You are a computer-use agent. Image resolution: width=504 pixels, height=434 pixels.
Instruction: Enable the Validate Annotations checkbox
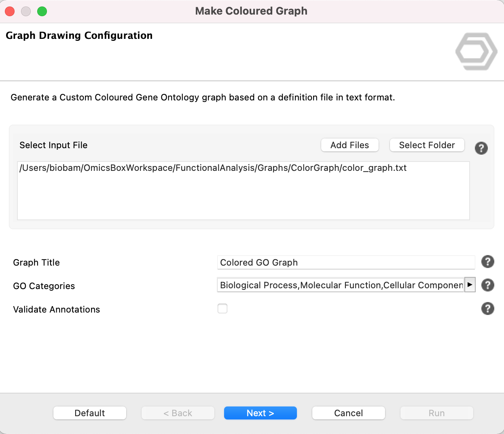[x=222, y=309]
